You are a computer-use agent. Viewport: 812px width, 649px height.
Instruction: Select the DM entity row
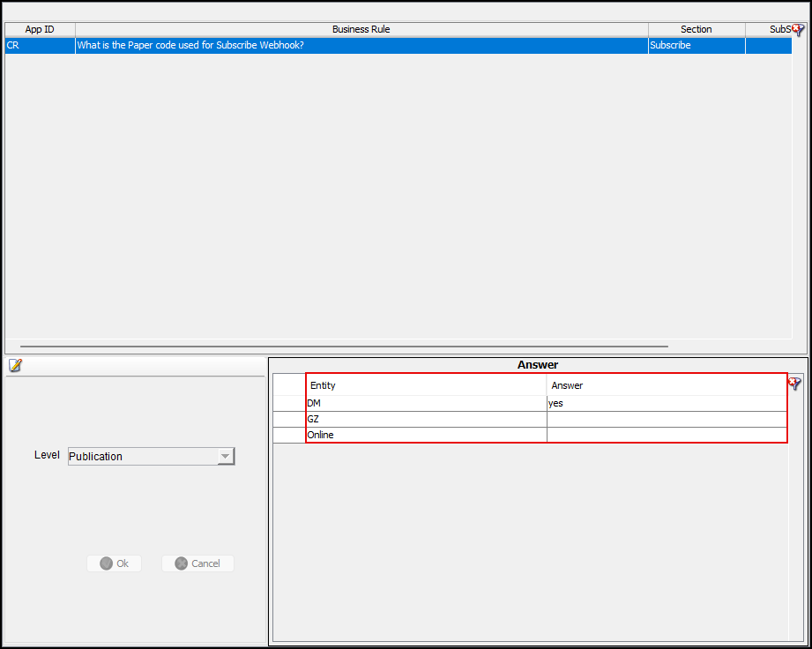(x=426, y=403)
